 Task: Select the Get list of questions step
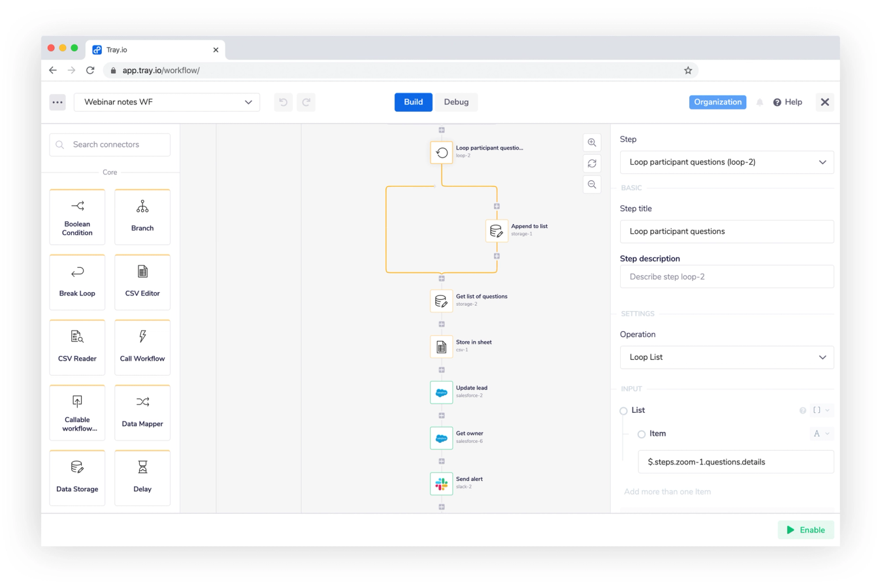pyautogui.click(x=442, y=301)
